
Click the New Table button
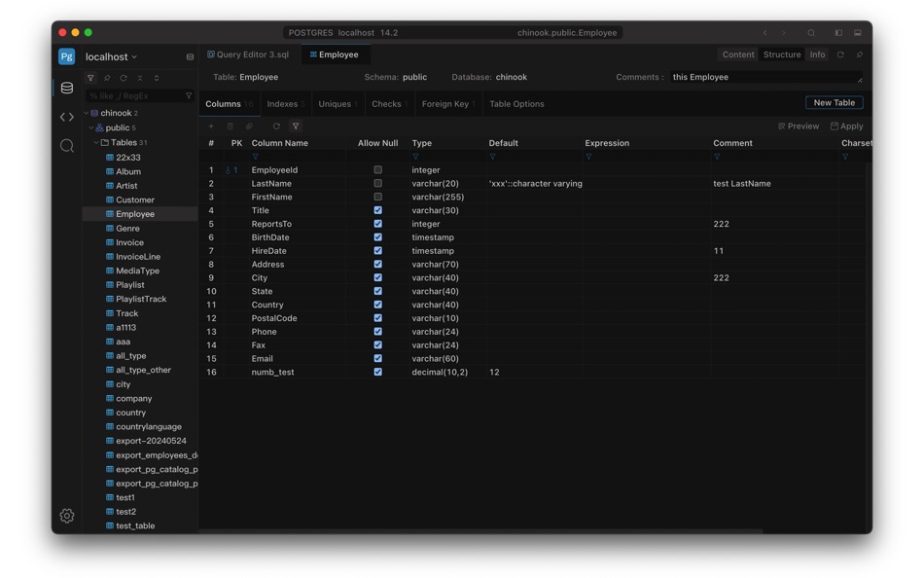tap(835, 102)
